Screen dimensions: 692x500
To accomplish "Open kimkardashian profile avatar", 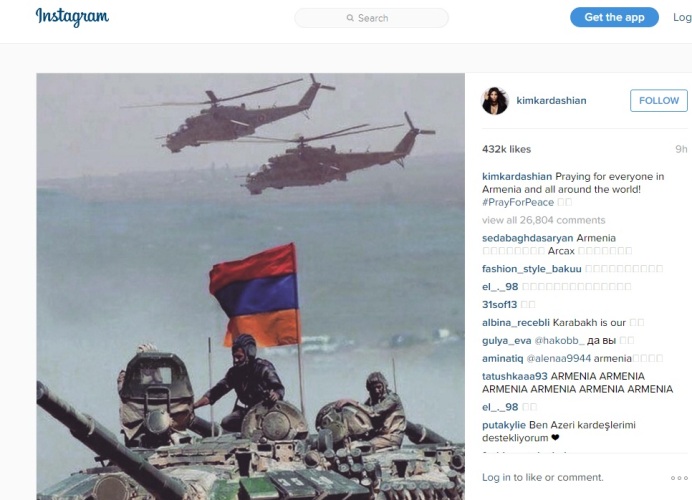I will click(495, 101).
